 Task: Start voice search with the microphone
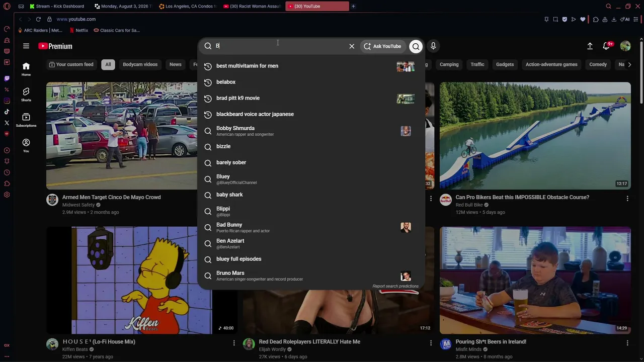tap(433, 46)
